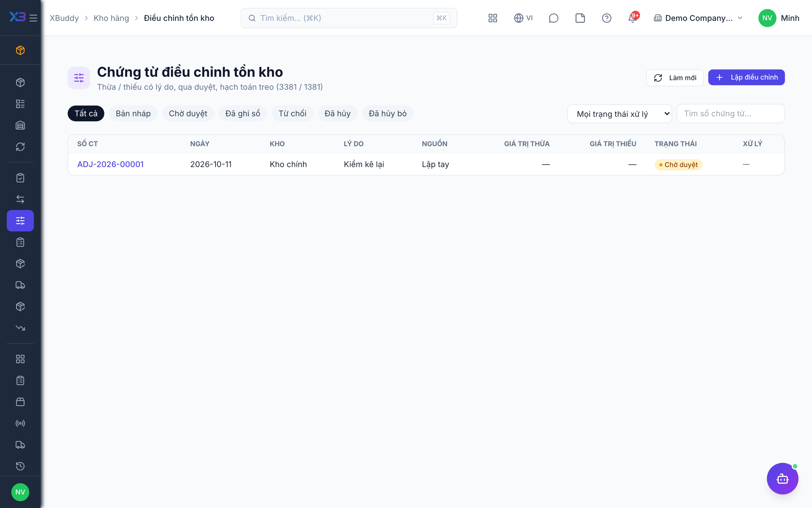Go to Kho hàng breadcrumb
The height and width of the screenshot is (508, 812).
[111, 18]
